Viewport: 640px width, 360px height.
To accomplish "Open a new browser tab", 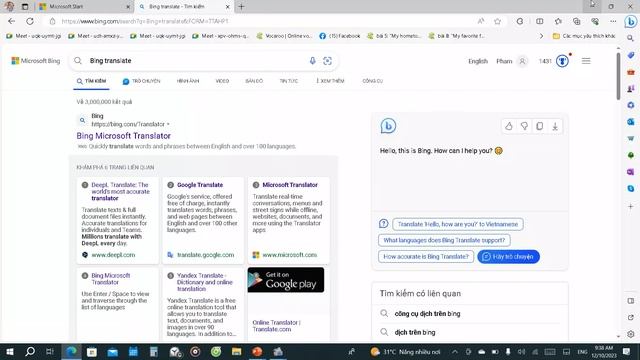I will tap(241, 7).
